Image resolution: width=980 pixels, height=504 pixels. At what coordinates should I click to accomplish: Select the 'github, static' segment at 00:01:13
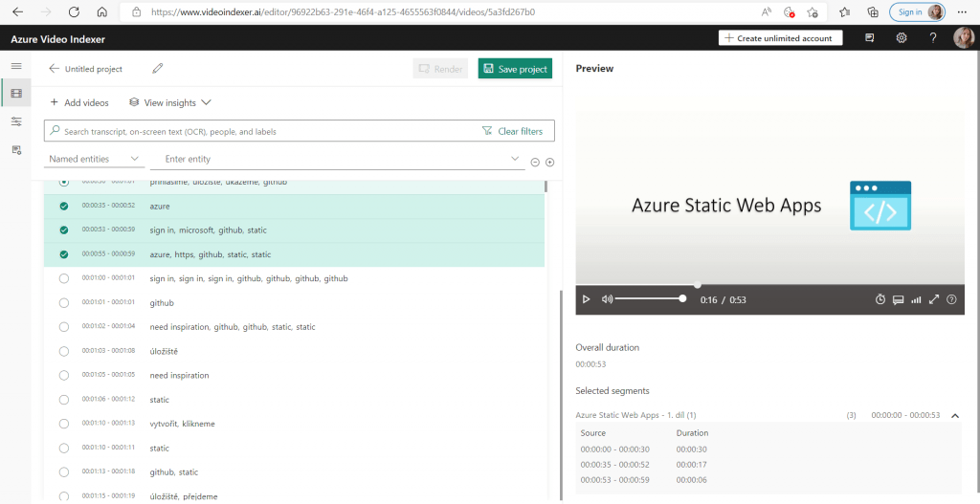click(64, 472)
